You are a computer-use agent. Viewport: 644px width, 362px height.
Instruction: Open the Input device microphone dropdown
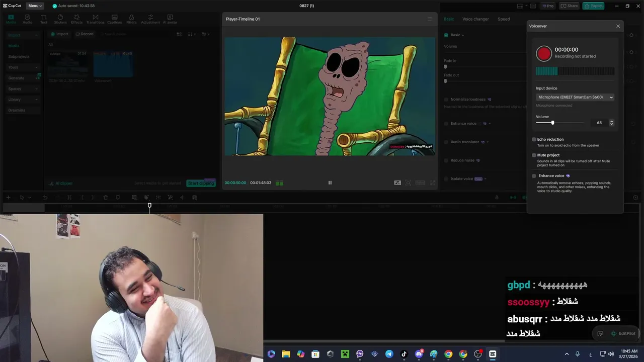point(575,97)
